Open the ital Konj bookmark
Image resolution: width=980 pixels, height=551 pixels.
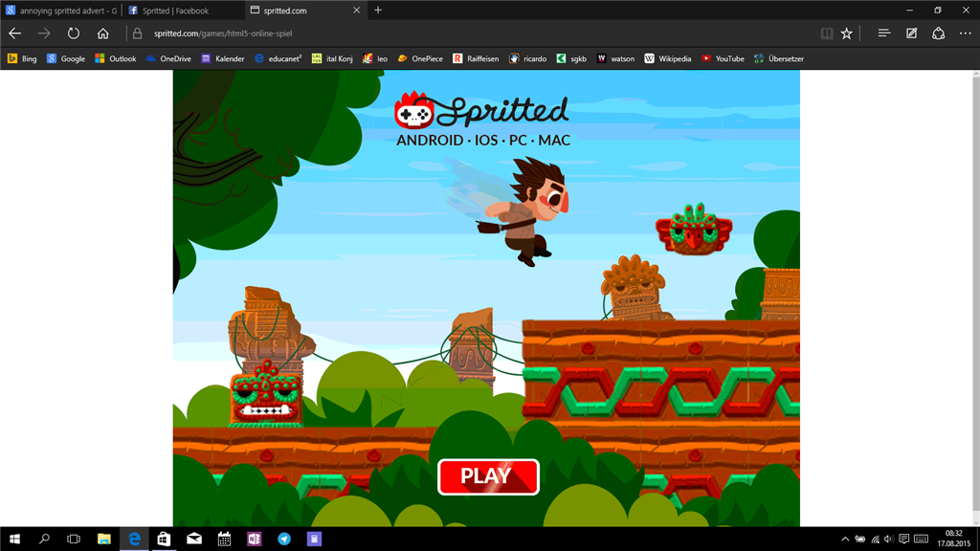click(332, 58)
